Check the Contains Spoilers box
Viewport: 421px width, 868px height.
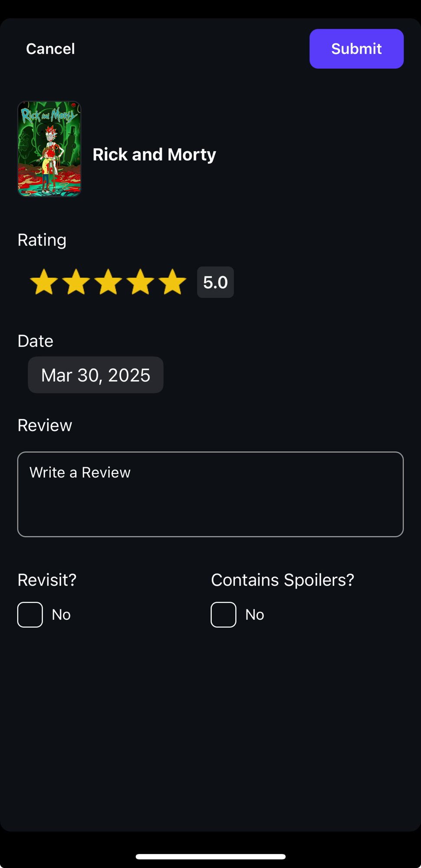[x=224, y=615]
